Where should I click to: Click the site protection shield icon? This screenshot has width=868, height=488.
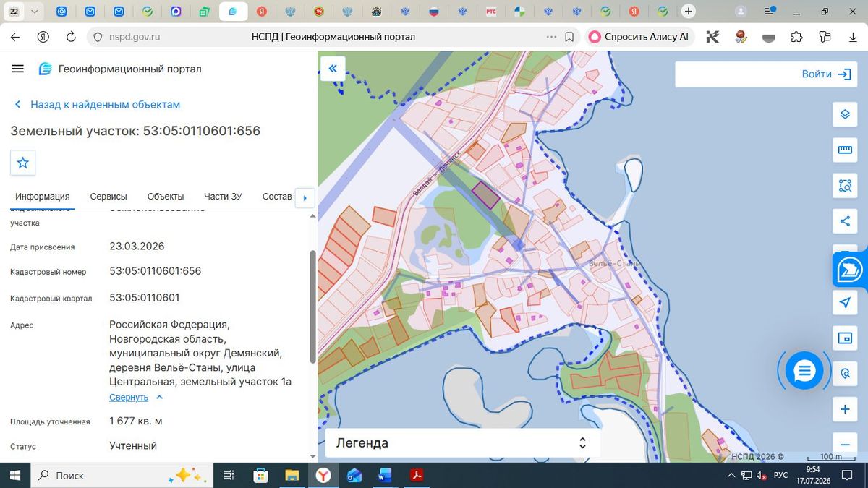pyautogui.click(x=99, y=37)
